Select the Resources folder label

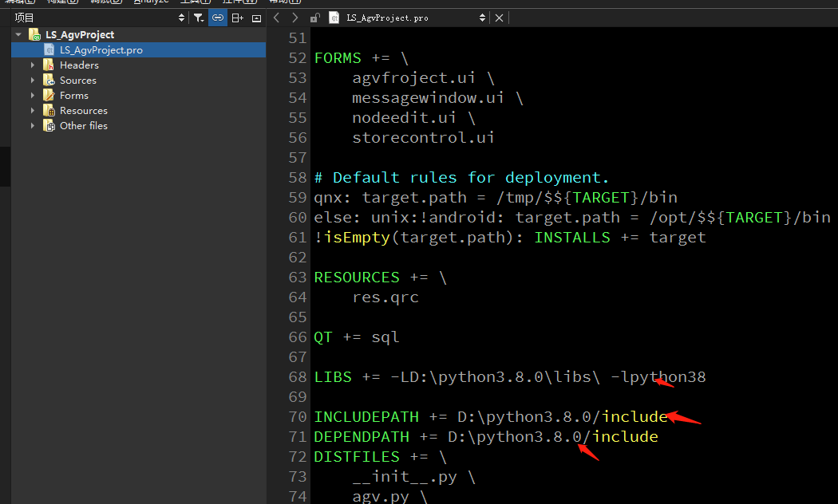tap(83, 111)
